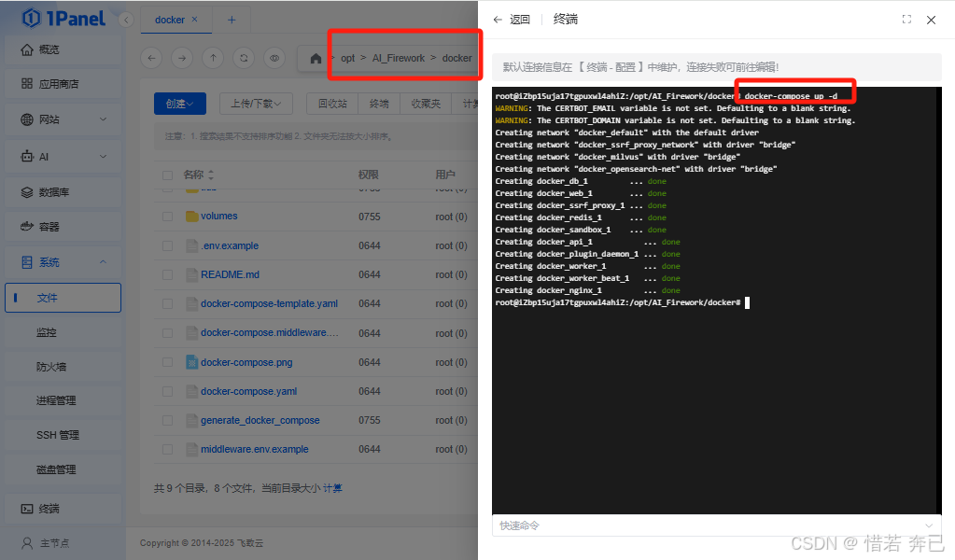Open the .env.example file
The height and width of the screenshot is (560, 955).
tap(230, 245)
